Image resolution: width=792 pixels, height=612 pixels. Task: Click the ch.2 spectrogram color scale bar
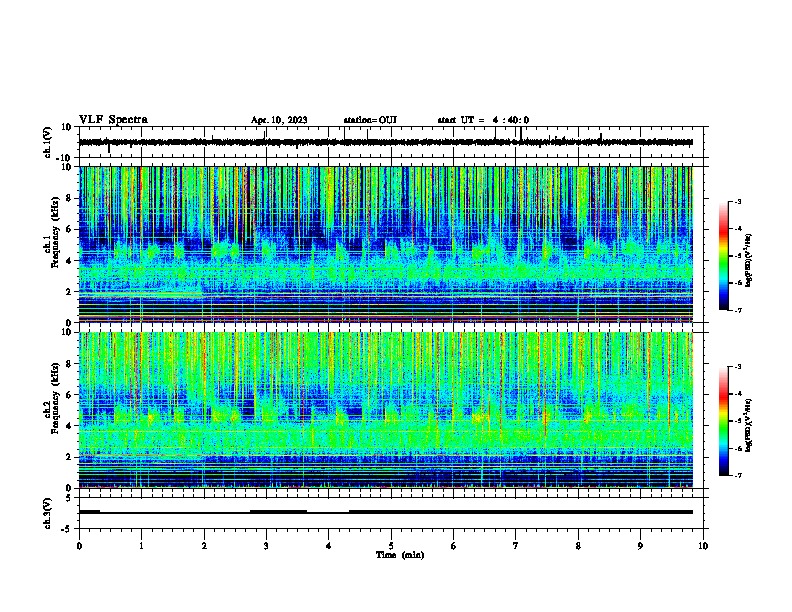pyautogui.click(x=724, y=421)
